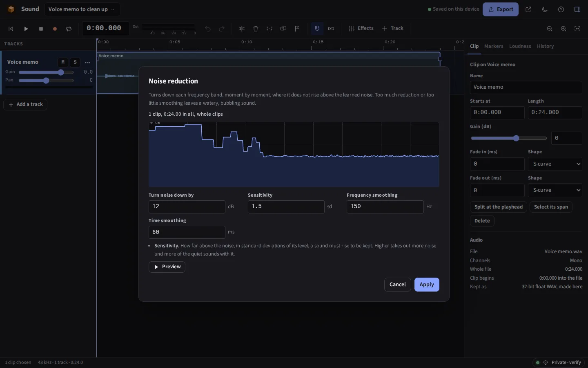Adjust the Voice memo track Pan slider
588x368 pixels.
[46, 81]
